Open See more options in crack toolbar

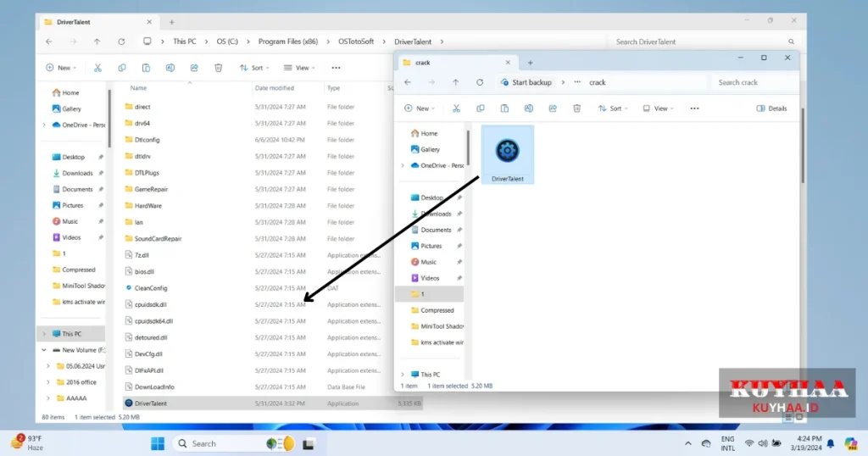tap(694, 108)
